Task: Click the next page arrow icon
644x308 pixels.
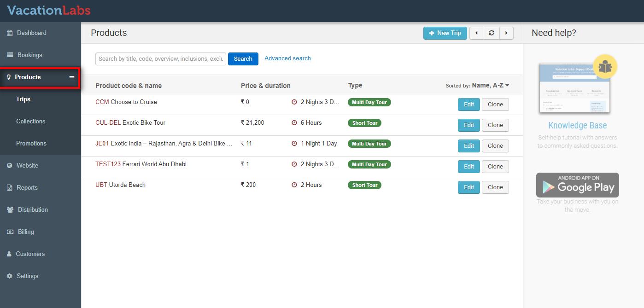Action: point(506,33)
